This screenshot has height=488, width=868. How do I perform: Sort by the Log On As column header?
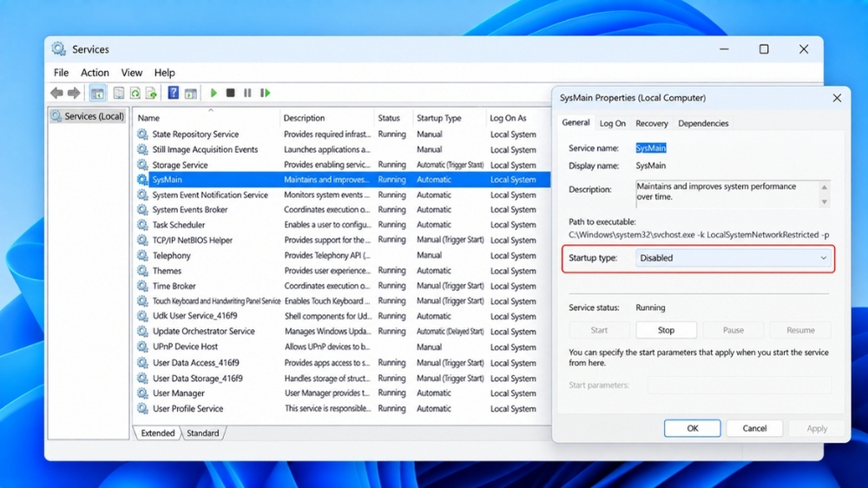pyautogui.click(x=517, y=118)
